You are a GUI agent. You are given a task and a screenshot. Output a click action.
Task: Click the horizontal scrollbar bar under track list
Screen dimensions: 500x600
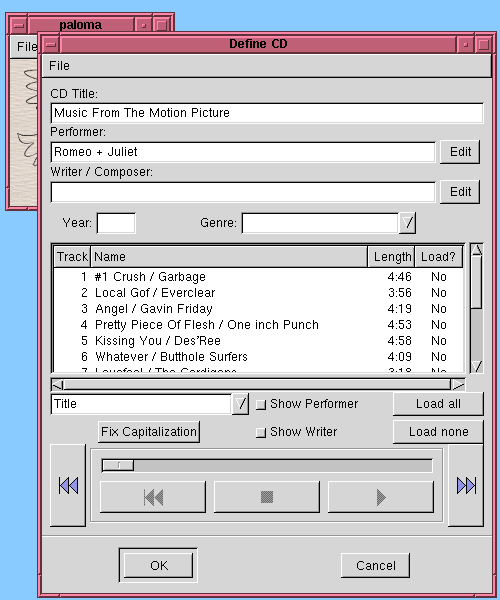(x=257, y=384)
